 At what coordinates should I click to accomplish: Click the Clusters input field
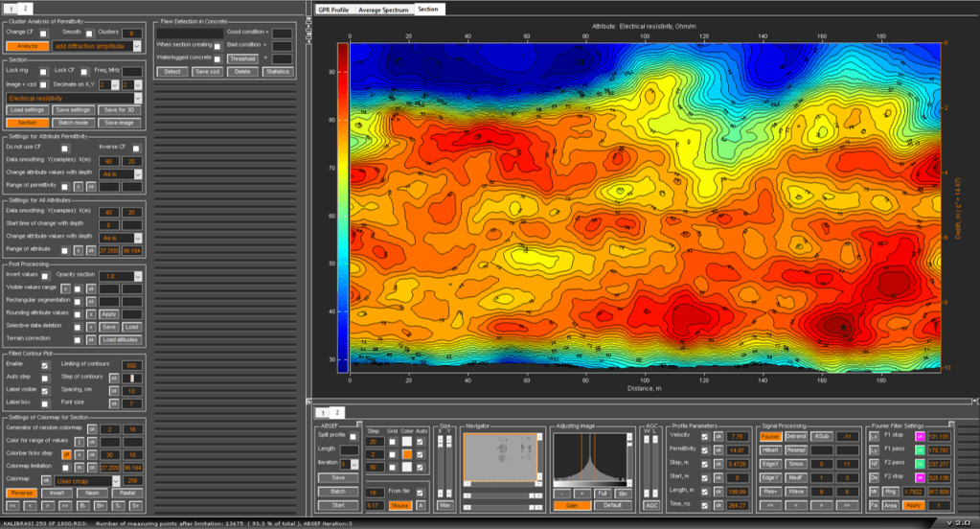[133, 33]
